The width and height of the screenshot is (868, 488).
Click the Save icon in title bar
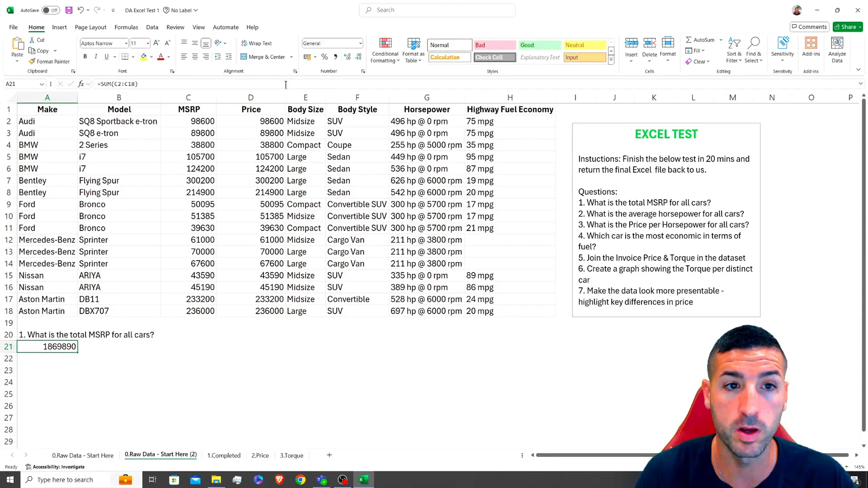(69, 10)
